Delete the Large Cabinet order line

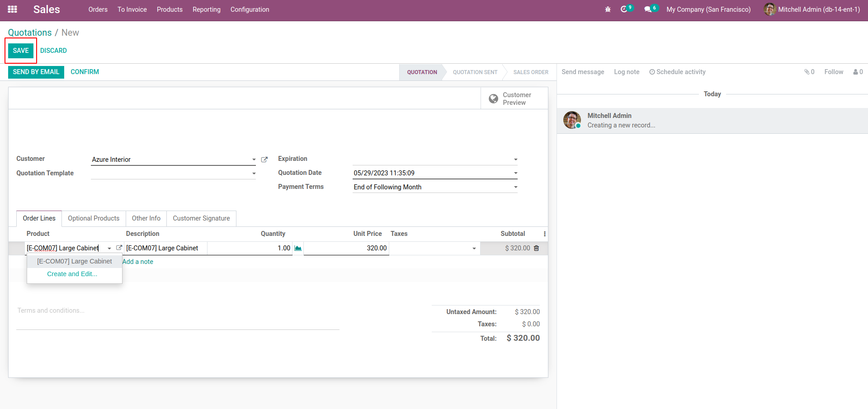coord(537,248)
